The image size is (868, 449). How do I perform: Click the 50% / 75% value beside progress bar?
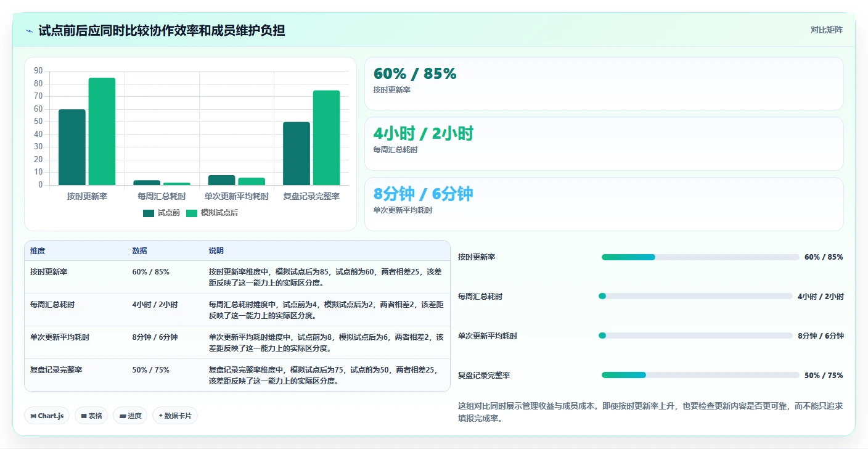click(x=824, y=376)
